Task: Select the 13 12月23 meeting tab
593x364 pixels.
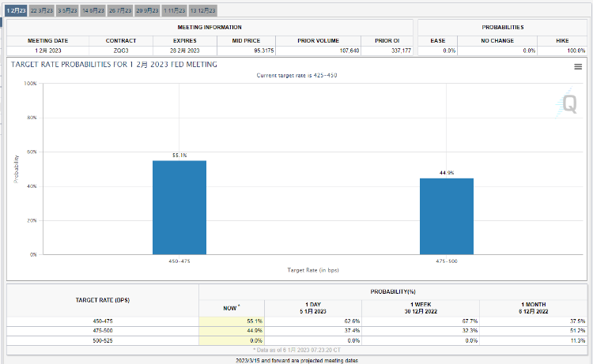Action: pos(202,10)
